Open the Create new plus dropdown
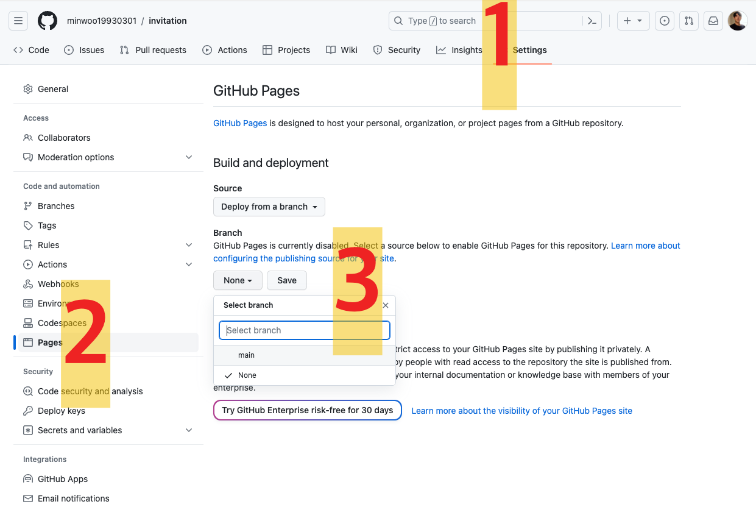The height and width of the screenshot is (532, 756). [x=633, y=21]
